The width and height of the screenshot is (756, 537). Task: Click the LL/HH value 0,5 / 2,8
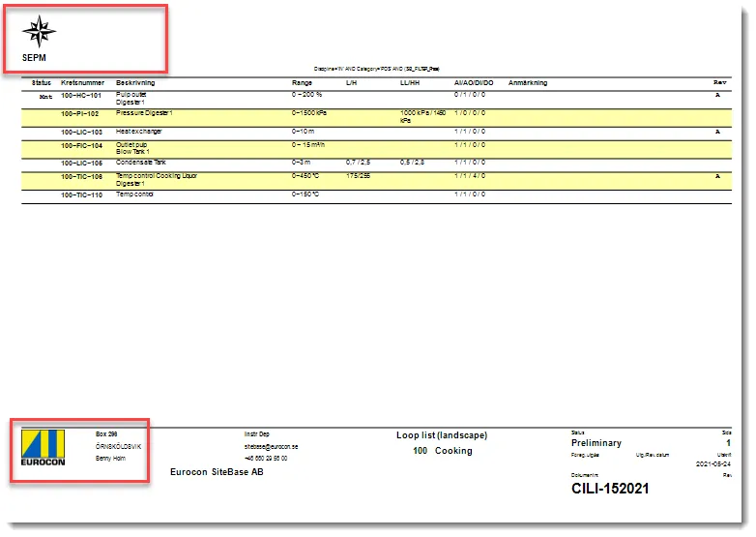point(412,163)
